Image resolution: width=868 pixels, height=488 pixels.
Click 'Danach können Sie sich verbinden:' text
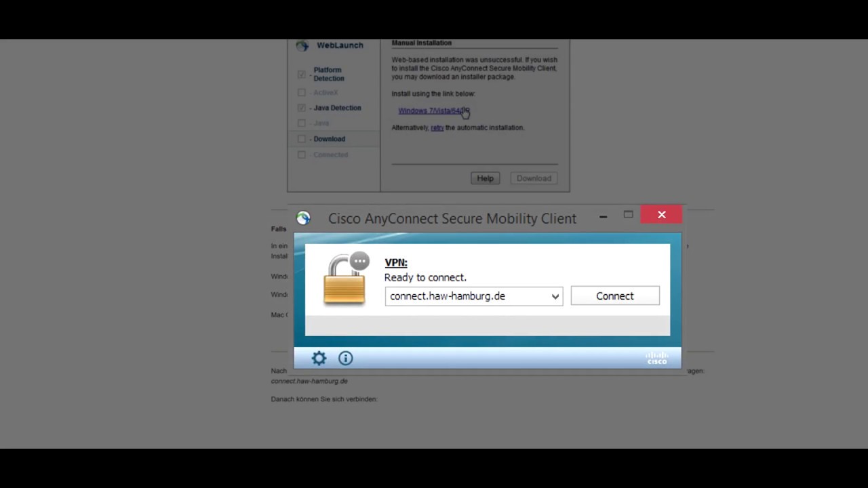point(324,399)
